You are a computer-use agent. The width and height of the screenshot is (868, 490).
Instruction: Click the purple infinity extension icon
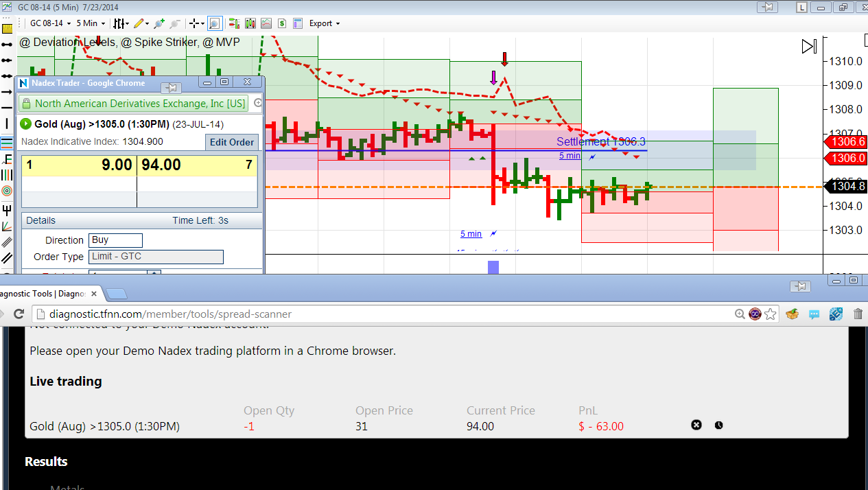[x=755, y=314]
